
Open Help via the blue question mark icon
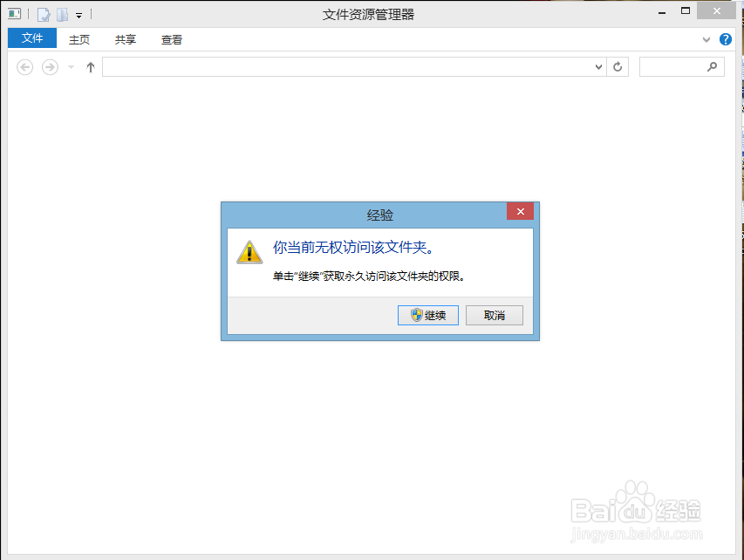click(725, 39)
